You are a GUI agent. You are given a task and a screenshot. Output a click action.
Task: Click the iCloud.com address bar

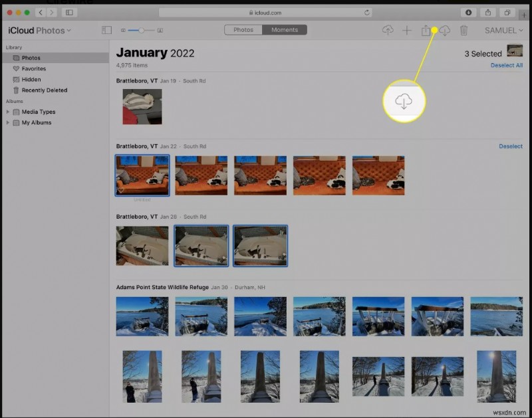[x=265, y=13]
